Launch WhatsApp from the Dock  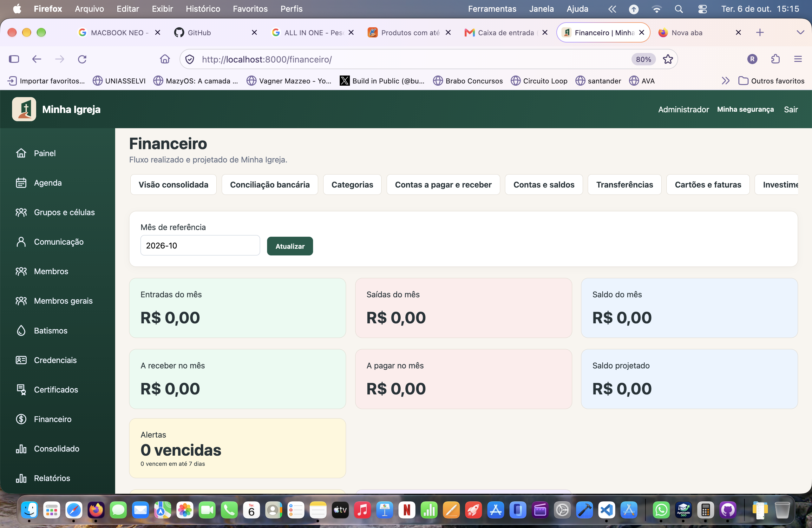click(x=661, y=510)
